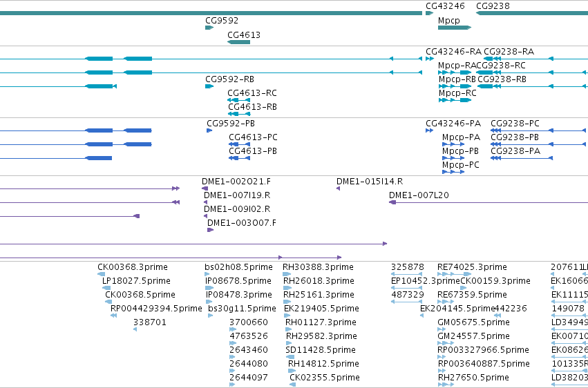Image resolution: width=588 pixels, height=388 pixels.
Task: Select EST label RP003327966.5prime
Action: [x=483, y=351]
